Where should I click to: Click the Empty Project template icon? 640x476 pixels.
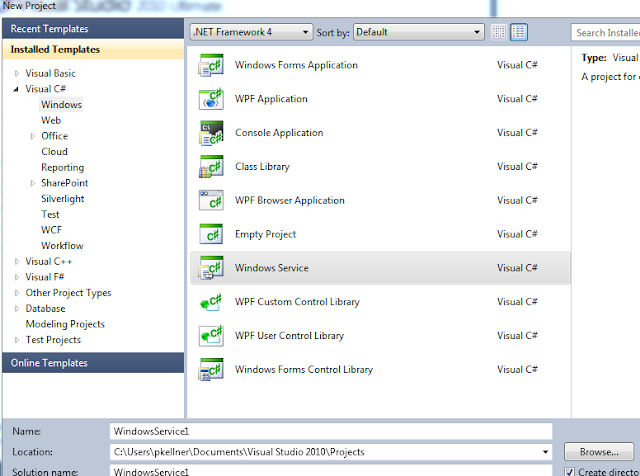click(x=211, y=234)
